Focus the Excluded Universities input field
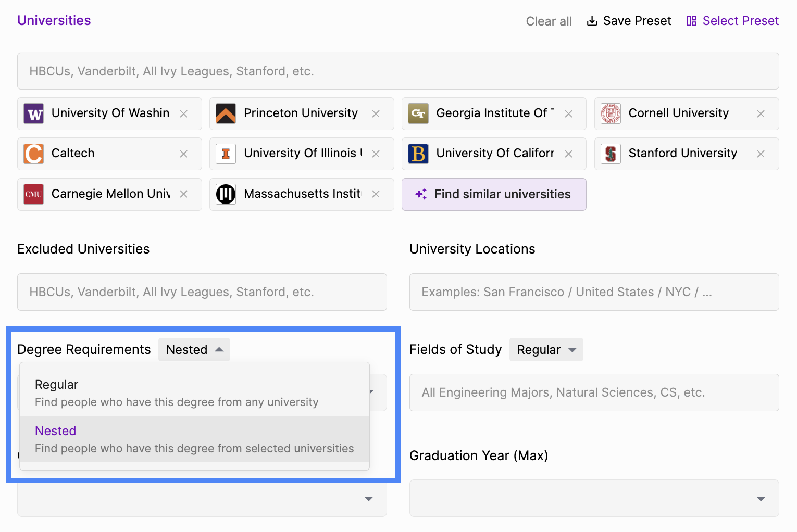Screen dimensions: 797x532 point(202,292)
